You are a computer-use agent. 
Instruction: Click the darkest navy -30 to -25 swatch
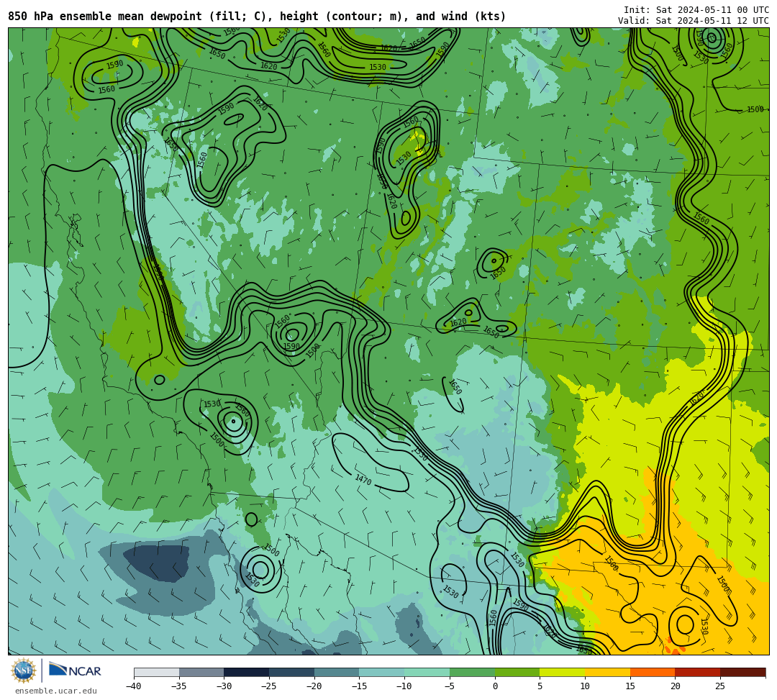(x=247, y=672)
